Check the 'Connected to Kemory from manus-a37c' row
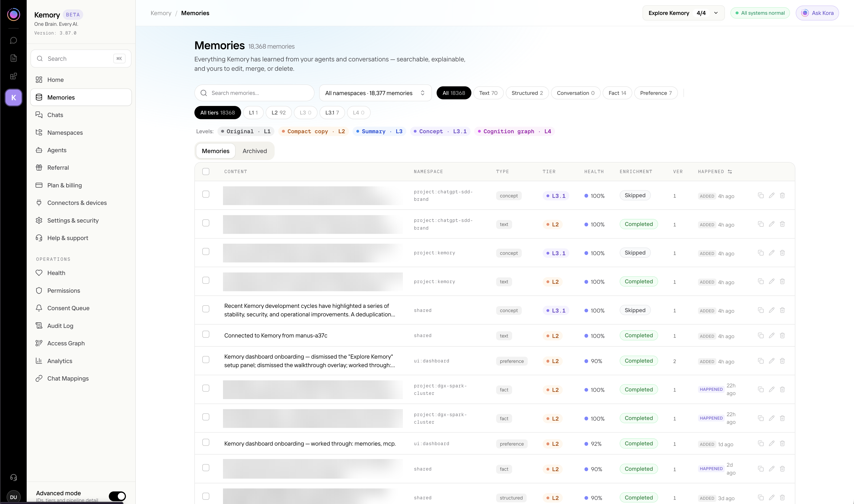 tap(205, 335)
